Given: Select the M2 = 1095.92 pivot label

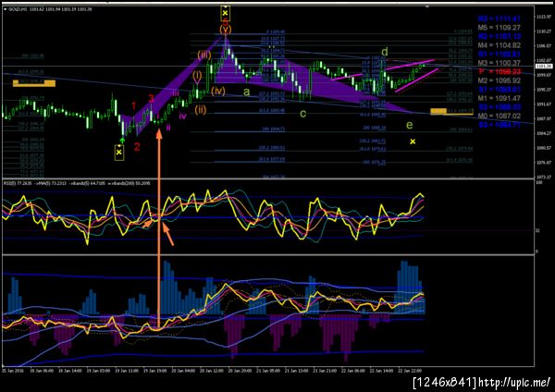Looking at the screenshot, I should pos(499,80).
